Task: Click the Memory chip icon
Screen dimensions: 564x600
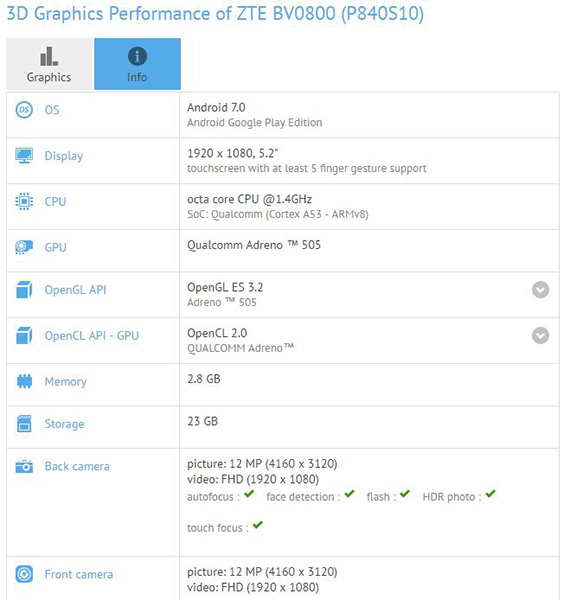Action: 24,381
